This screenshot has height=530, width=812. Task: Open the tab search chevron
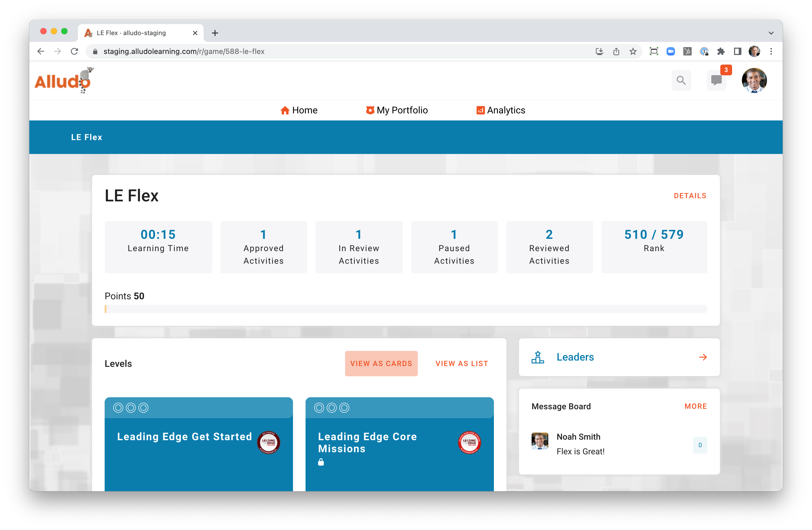tap(771, 33)
